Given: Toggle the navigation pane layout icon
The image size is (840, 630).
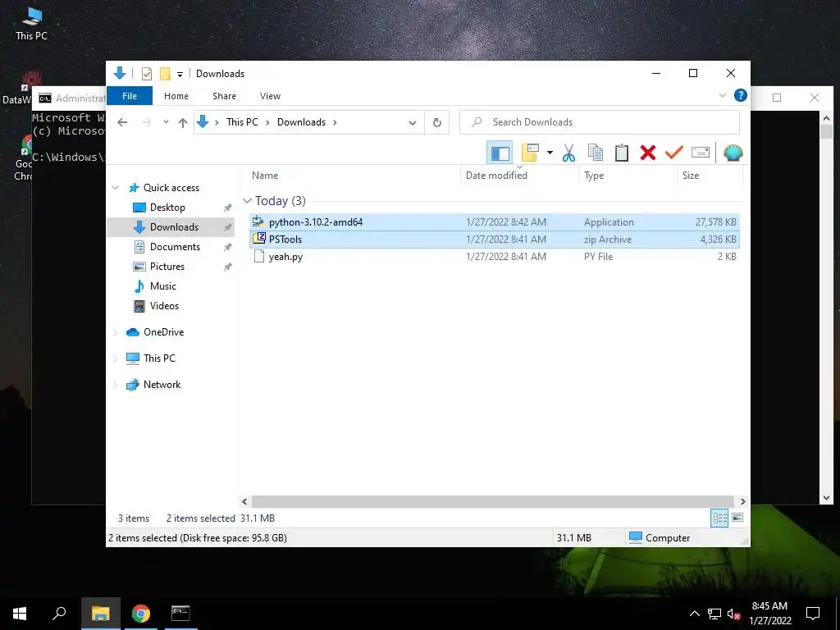Looking at the screenshot, I should pos(500,153).
